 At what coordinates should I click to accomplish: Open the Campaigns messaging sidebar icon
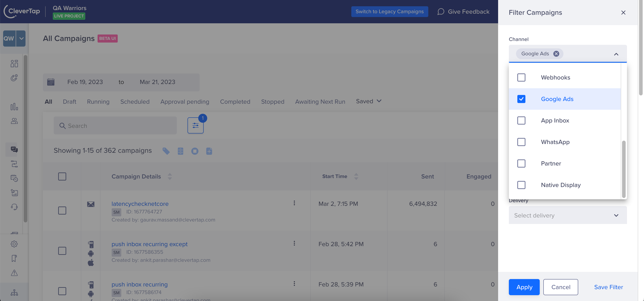(x=14, y=149)
